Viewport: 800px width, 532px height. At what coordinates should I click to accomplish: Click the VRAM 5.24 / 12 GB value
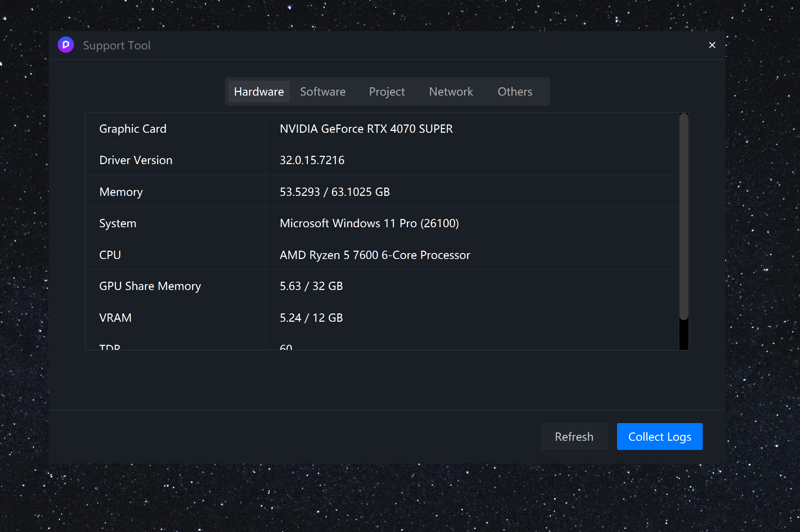pos(311,318)
